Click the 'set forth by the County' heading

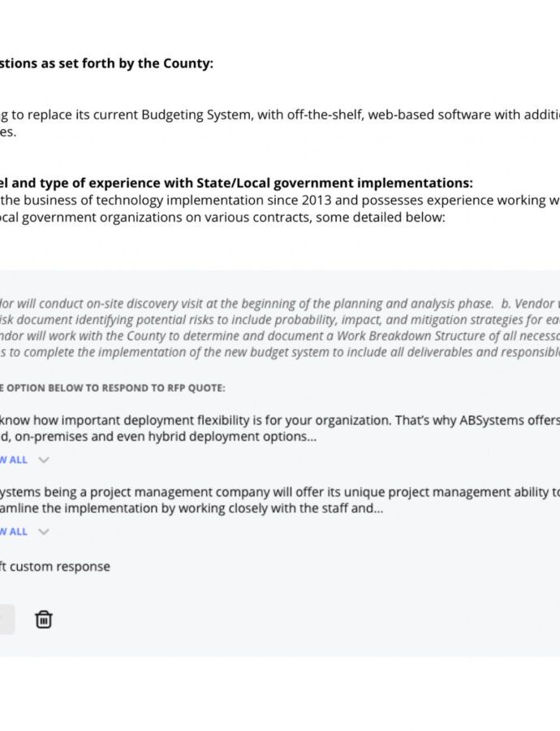(x=106, y=63)
